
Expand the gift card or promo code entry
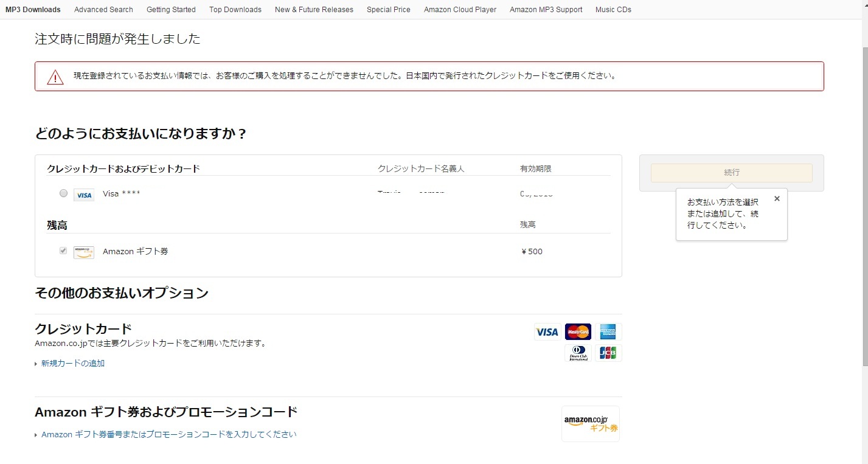point(168,435)
